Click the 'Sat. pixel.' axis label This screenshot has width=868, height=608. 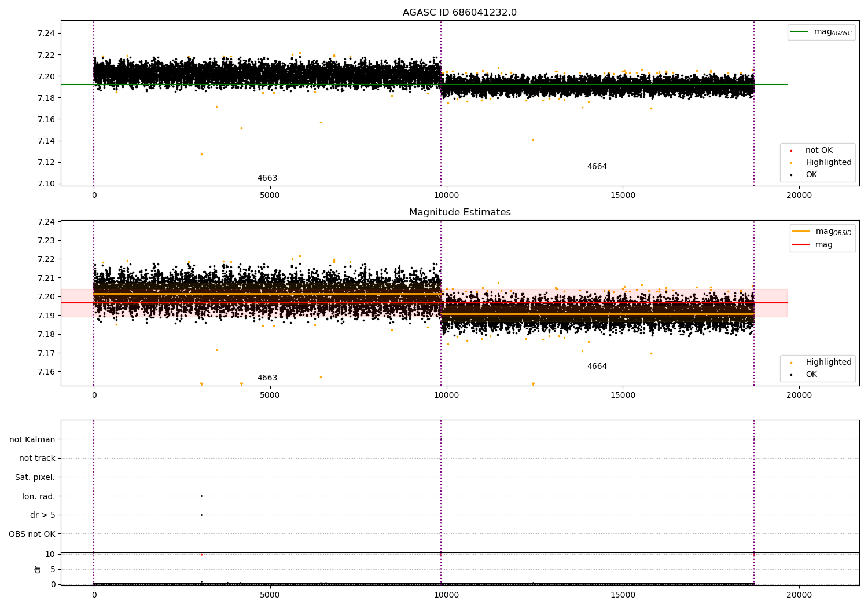(35, 478)
